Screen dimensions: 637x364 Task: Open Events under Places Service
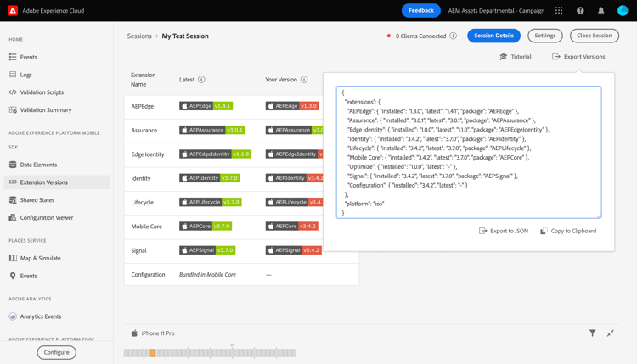click(28, 276)
